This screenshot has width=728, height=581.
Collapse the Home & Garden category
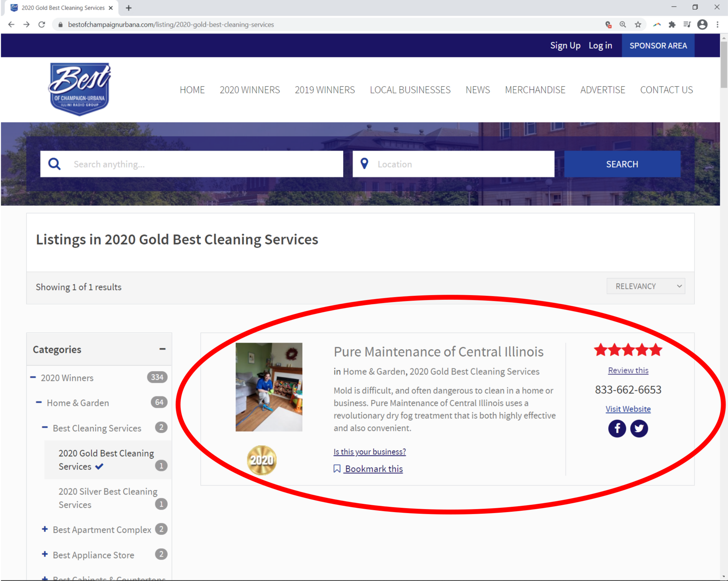point(39,403)
